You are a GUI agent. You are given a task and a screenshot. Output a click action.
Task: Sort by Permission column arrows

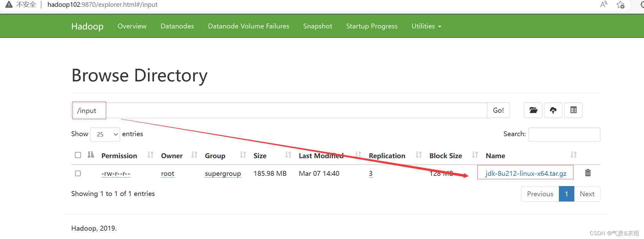click(x=150, y=155)
